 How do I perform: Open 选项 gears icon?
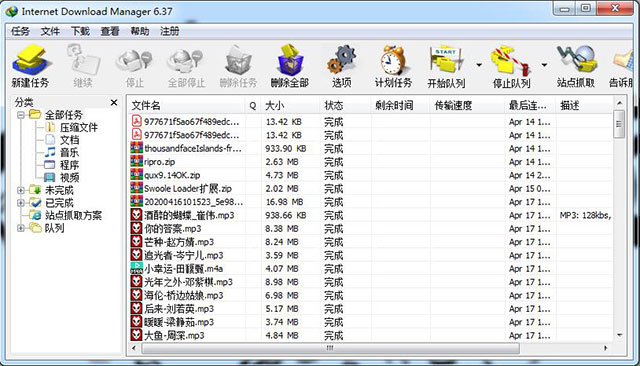tap(342, 60)
